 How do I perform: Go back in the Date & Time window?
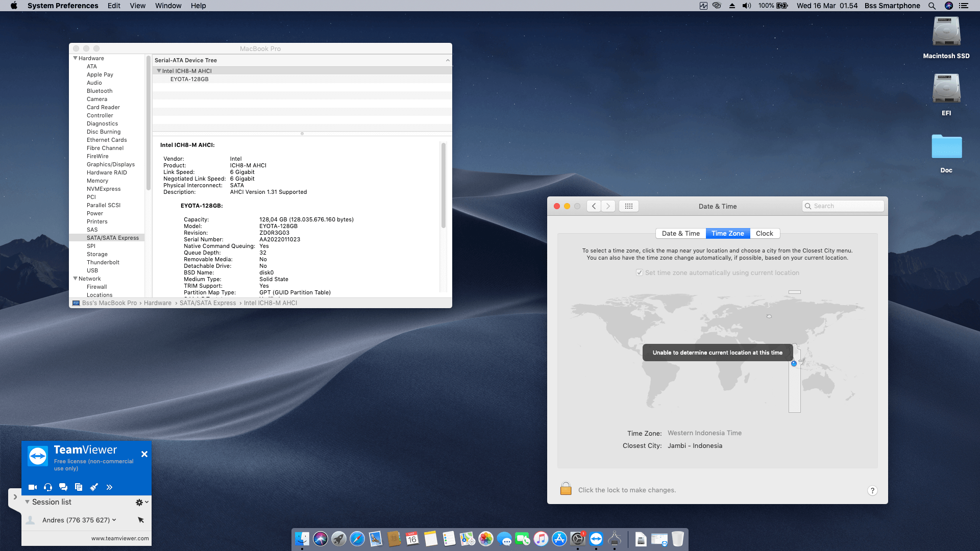coord(594,206)
